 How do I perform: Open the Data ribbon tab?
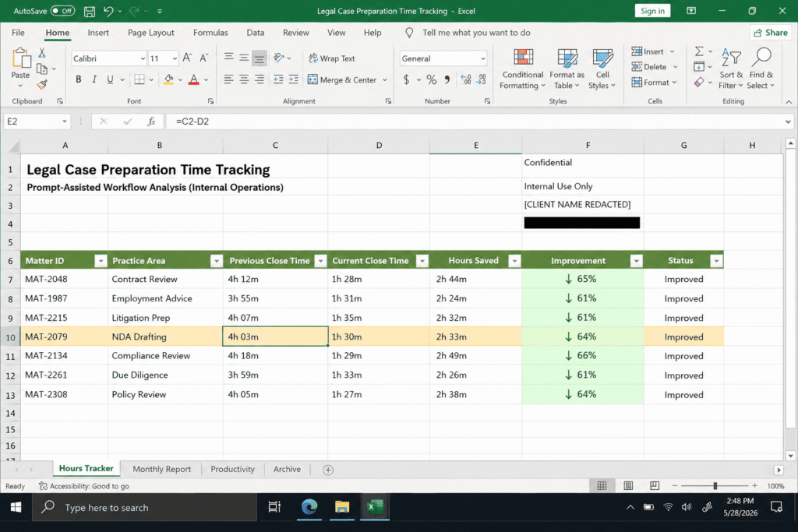click(x=256, y=33)
